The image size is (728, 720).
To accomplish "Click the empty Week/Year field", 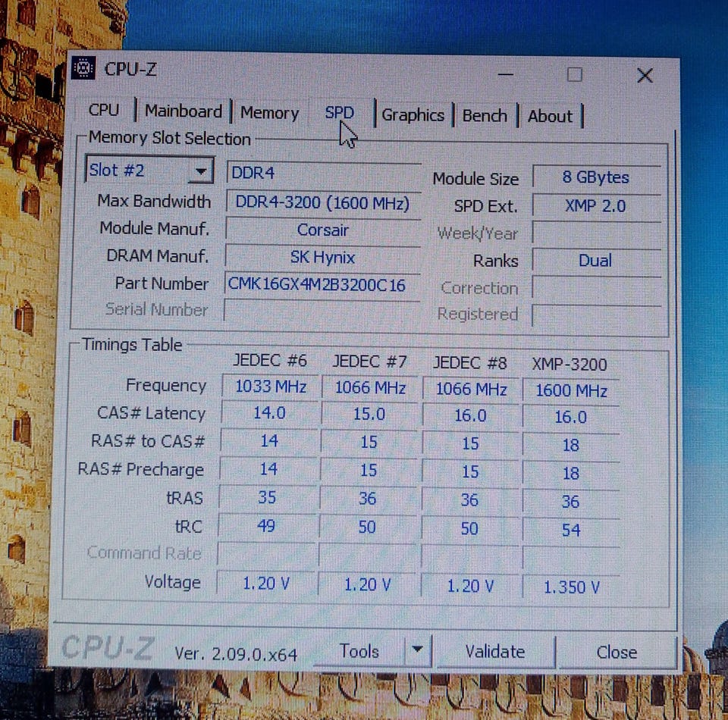I will click(x=597, y=233).
